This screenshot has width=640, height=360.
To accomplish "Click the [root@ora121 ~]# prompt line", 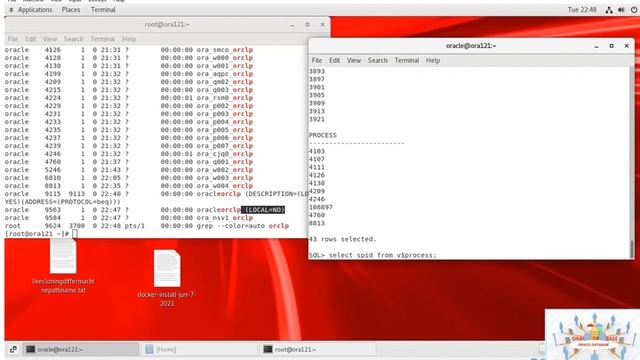I will coord(41,234).
